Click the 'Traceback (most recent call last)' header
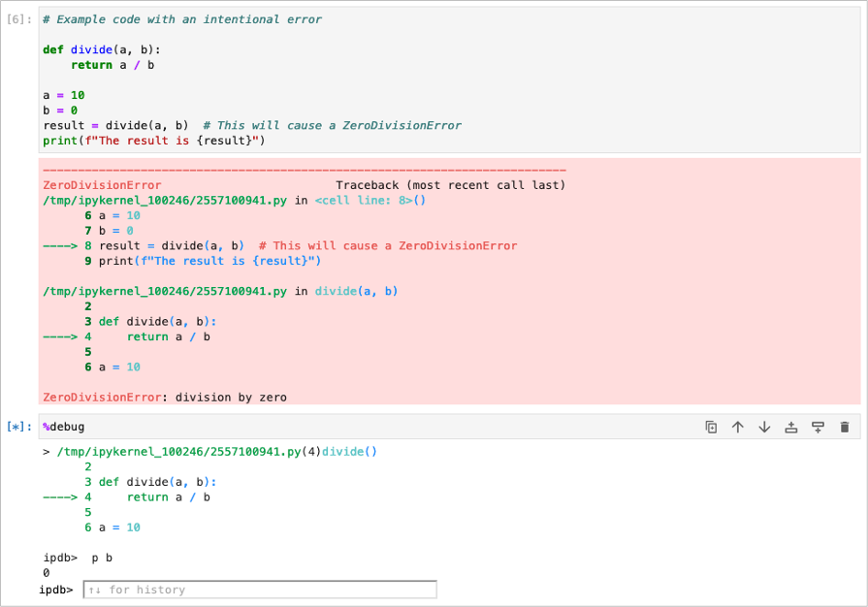Image resolution: width=868 pixels, height=607 pixels. click(450, 185)
